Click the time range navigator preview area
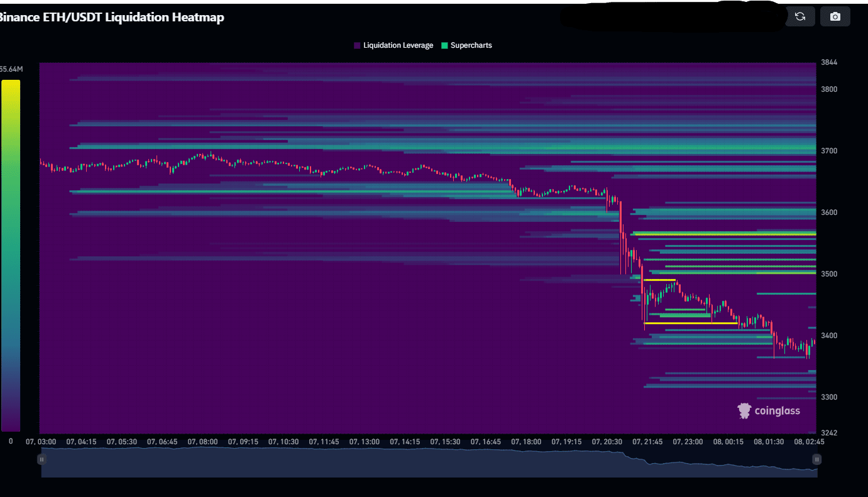The width and height of the screenshot is (868, 497). coord(429,462)
